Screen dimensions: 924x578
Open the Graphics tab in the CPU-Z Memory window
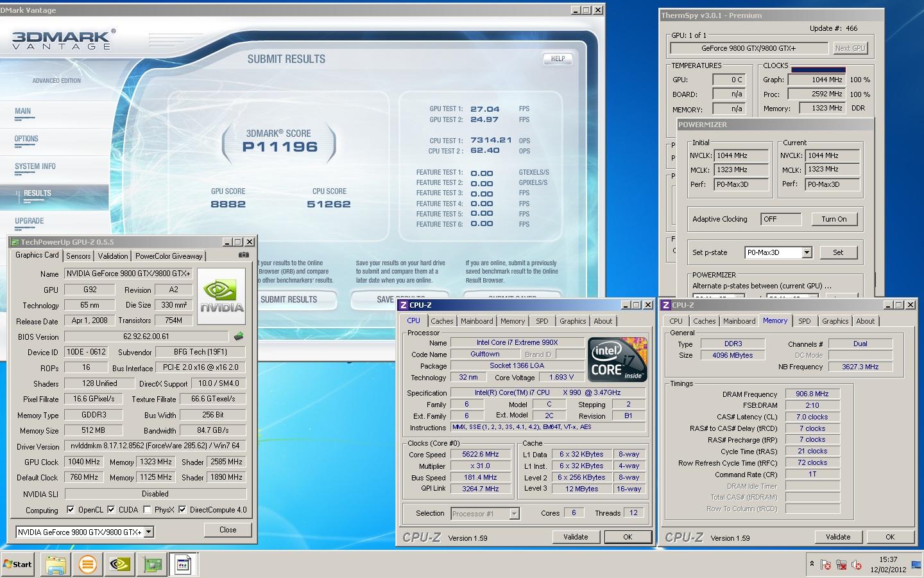835,321
